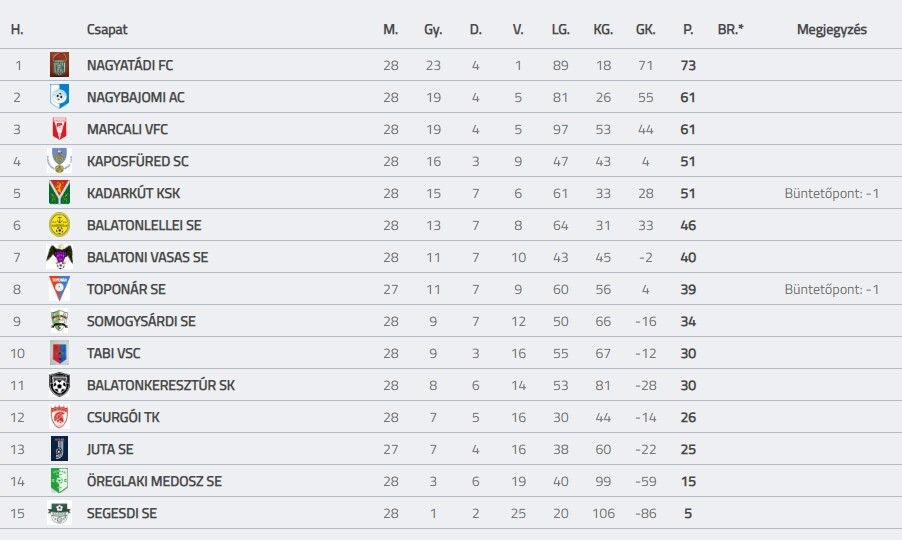Select the Toponár SE pennant crest

(x=59, y=289)
